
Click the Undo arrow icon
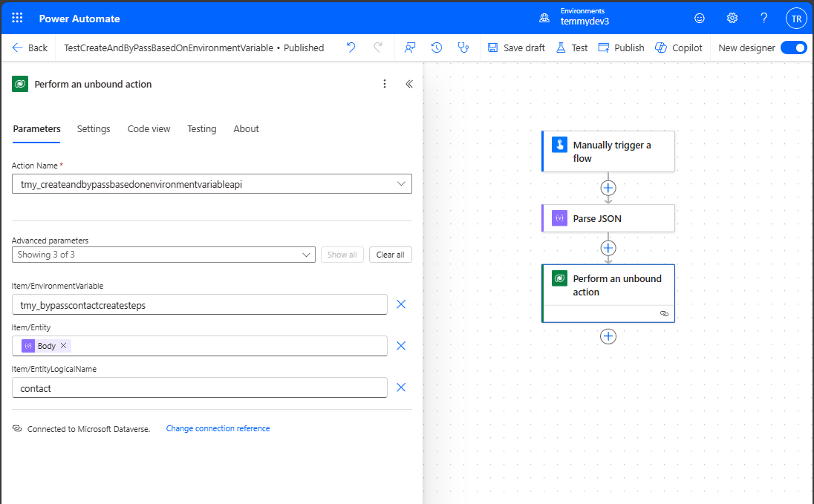(351, 48)
